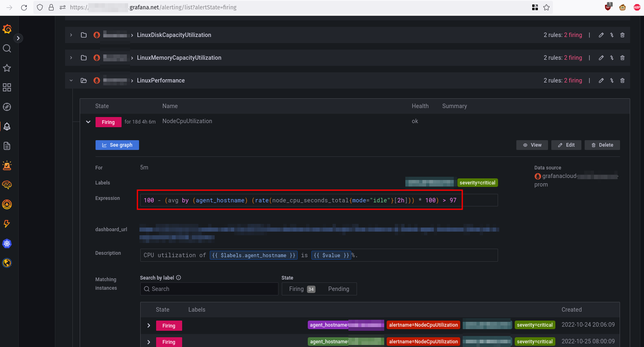Open the globe icon in sidebar
Image resolution: width=644 pixels, height=347 pixels.
pyautogui.click(x=7, y=263)
